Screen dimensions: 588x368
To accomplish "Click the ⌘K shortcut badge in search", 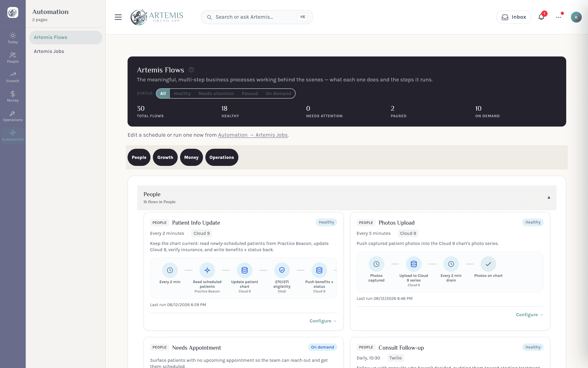I will pos(303,17).
